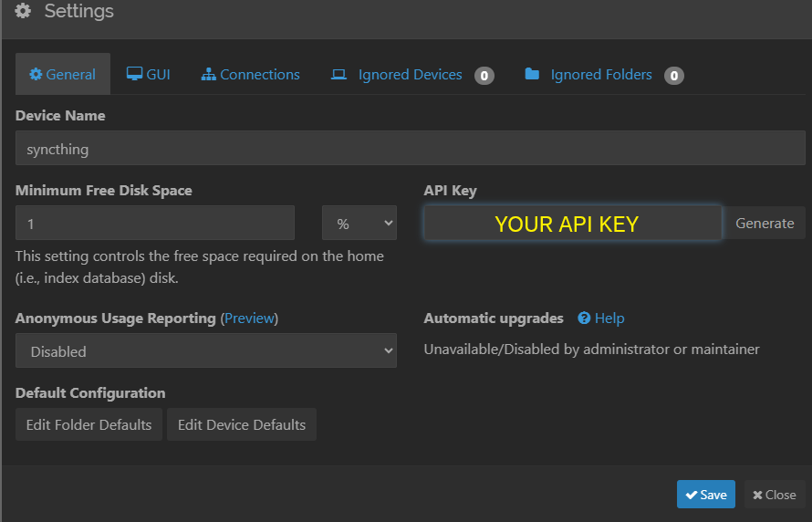Open the General settings tab
812x522 pixels.
click(63, 74)
